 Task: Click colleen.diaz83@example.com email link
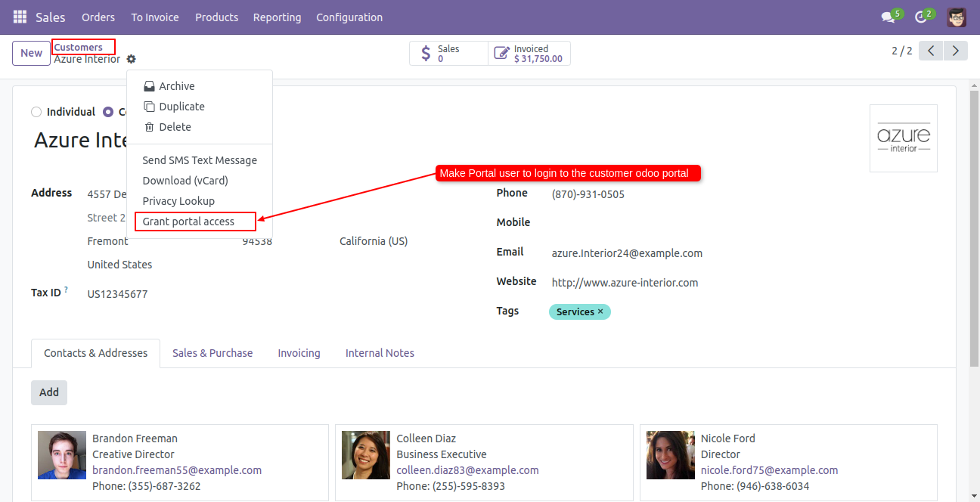pos(467,470)
